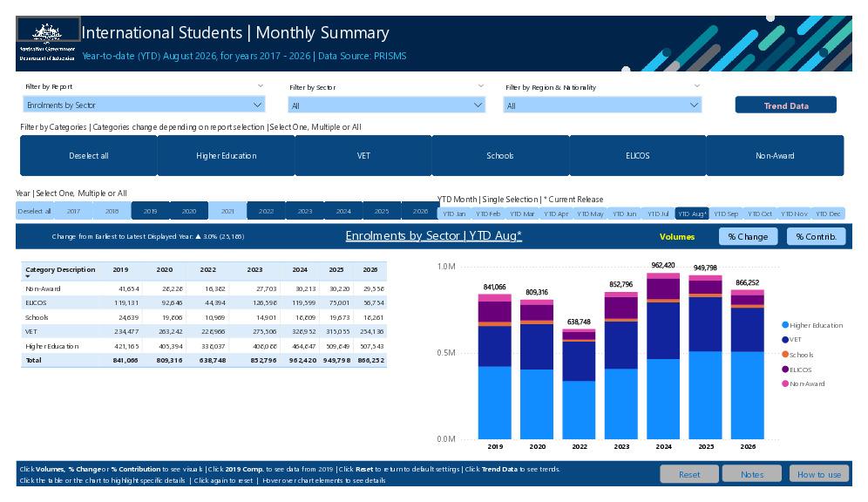Collapse the Filter by Sector header chevron
Screen dimensions: 868x502
[480, 85]
